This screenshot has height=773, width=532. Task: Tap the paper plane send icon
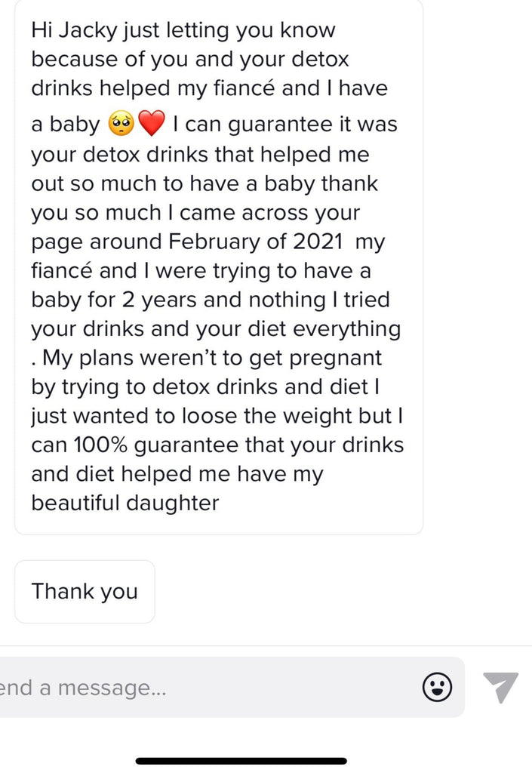click(501, 687)
